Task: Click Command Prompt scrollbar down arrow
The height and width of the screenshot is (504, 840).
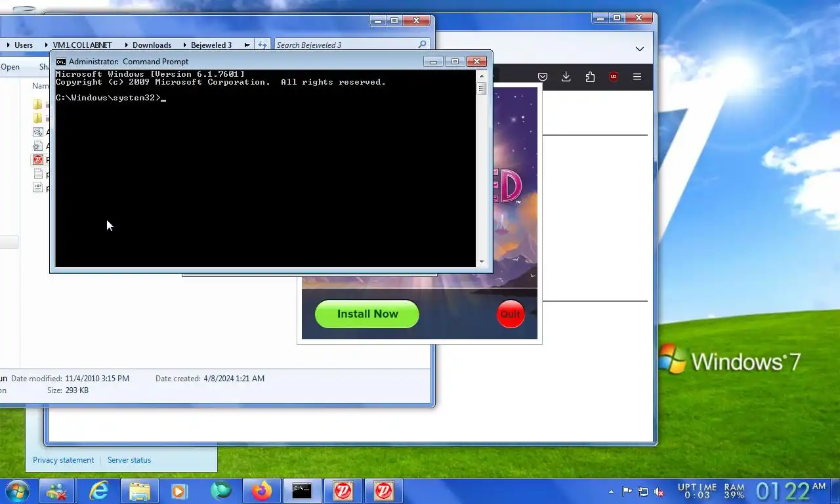Action: (x=482, y=261)
